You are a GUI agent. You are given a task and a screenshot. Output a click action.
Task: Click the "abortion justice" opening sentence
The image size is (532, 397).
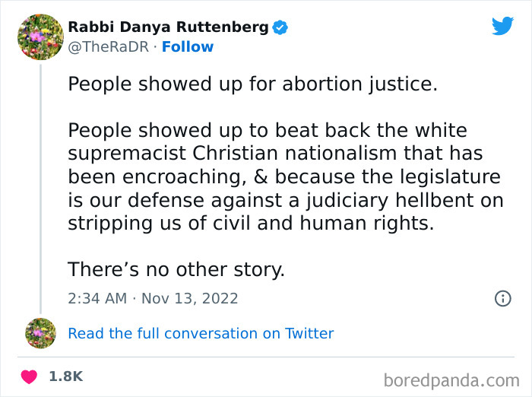pos(253,84)
